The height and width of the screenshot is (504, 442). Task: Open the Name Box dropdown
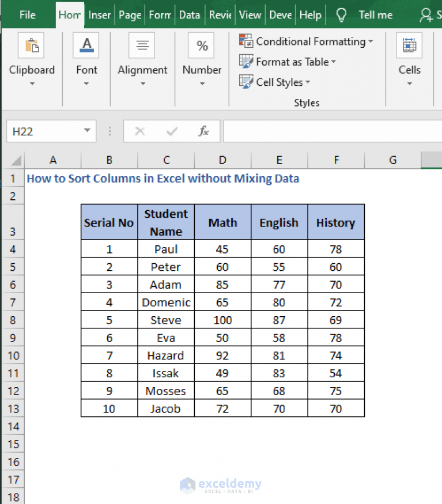click(x=86, y=131)
